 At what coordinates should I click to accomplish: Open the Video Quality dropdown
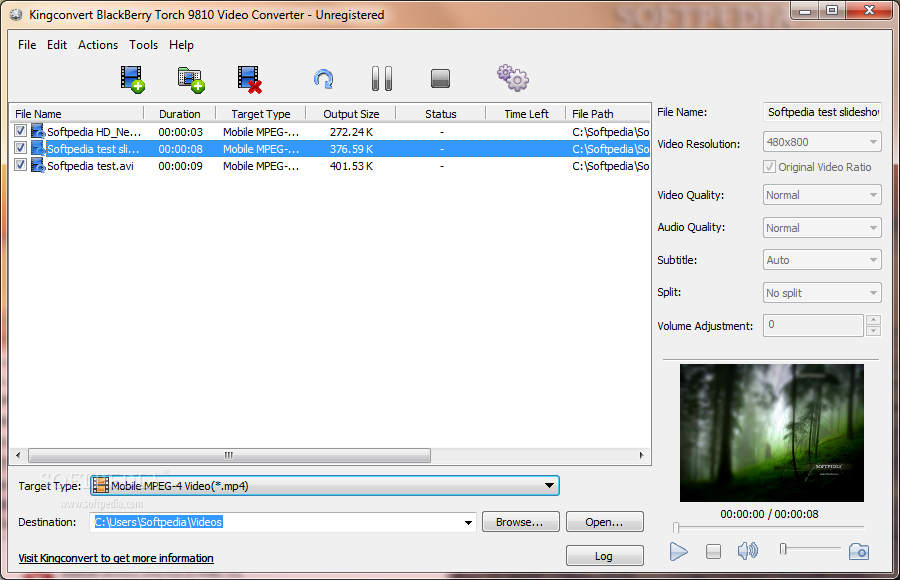pos(822,195)
